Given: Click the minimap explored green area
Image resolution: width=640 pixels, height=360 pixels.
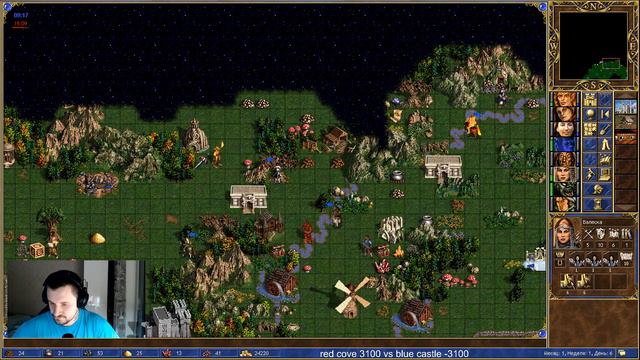Looking at the screenshot, I should [607, 70].
